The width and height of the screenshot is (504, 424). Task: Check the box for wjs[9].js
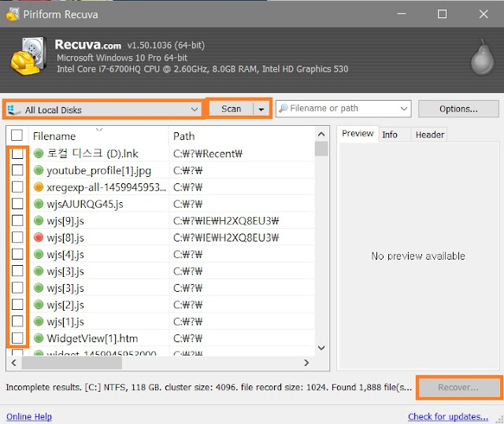pos(17,220)
